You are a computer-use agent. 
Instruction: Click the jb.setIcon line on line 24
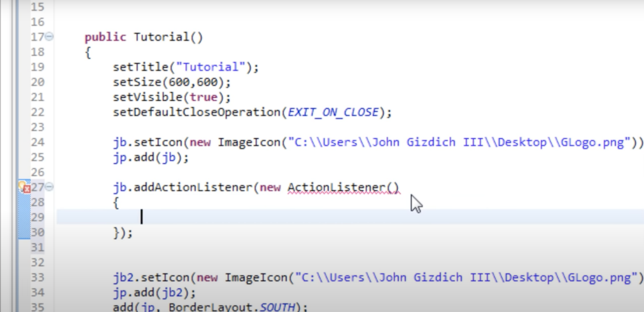(378, 143)
